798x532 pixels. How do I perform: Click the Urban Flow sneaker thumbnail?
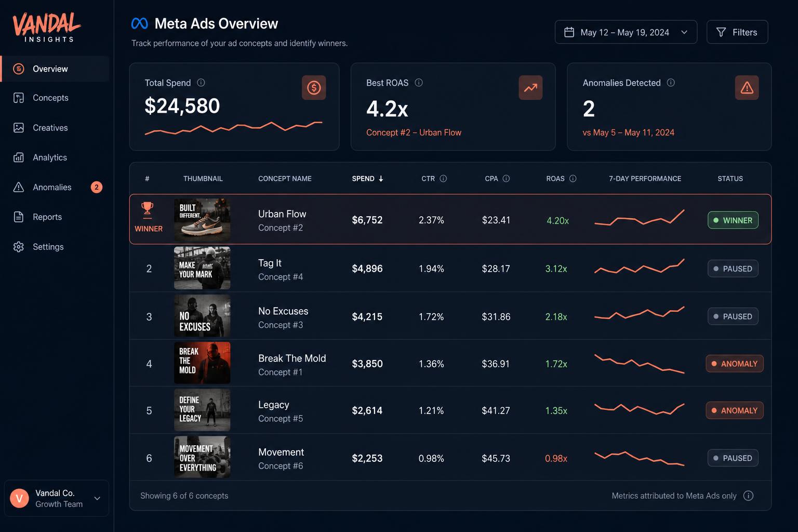coord(202,220)
